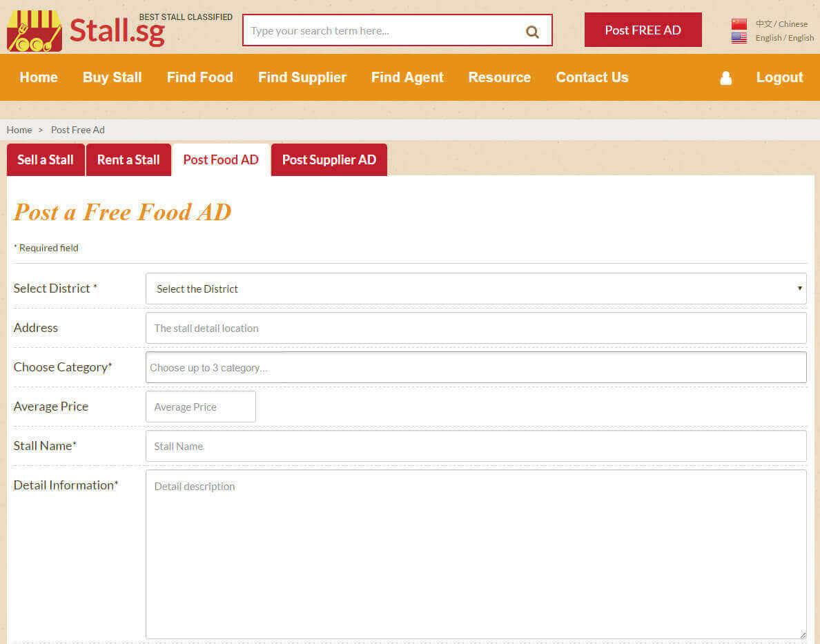Click the Home breadcrumb link
This screenshot has height=644, width=820.
[x=19, y=130]
